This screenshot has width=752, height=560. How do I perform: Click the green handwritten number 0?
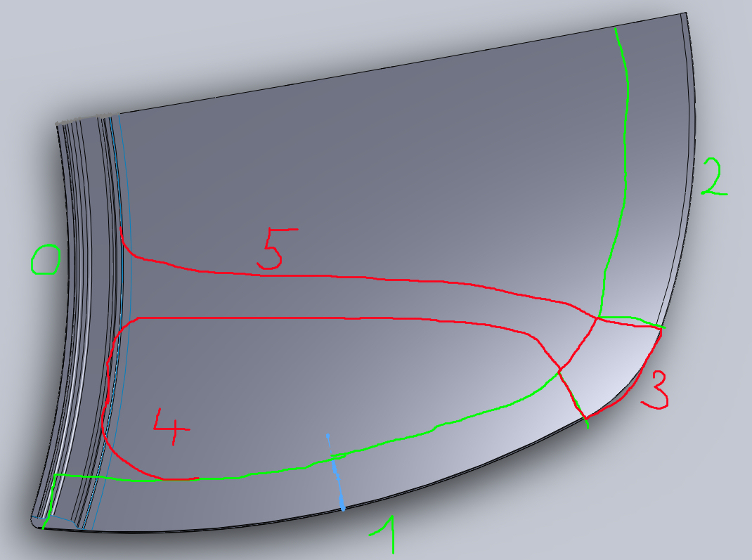46,259
